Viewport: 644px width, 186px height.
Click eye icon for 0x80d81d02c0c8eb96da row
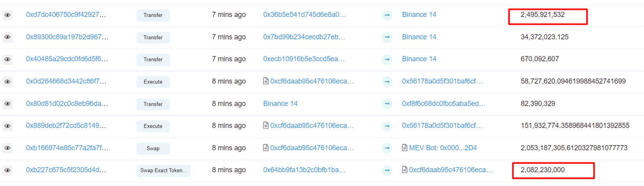[x=7, y=104]
